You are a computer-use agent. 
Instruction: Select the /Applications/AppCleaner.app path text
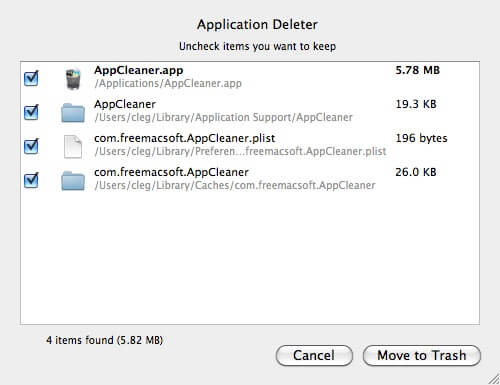pos(168,83)
